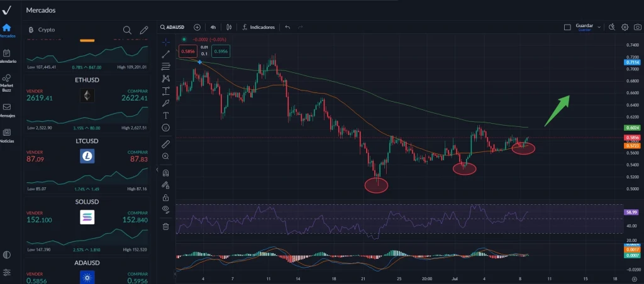The height and width of the screenshot is (284, 644).
Task: Toggle the magnet snap mode
Action: point(166,173)
